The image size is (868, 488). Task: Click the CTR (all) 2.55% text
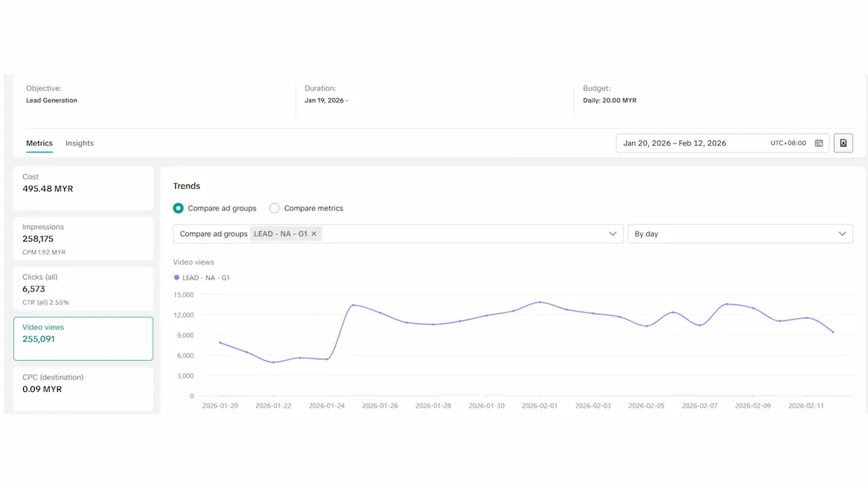(46, 302)
